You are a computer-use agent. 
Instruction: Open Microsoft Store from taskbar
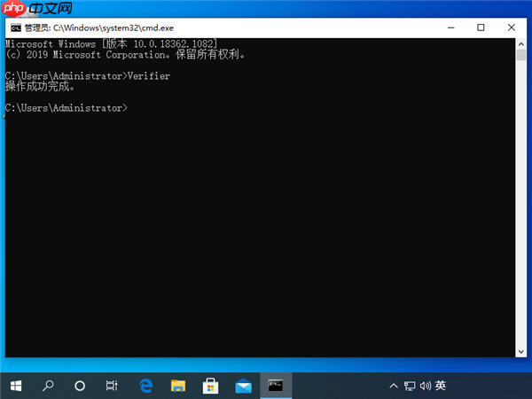click(210, 386)
